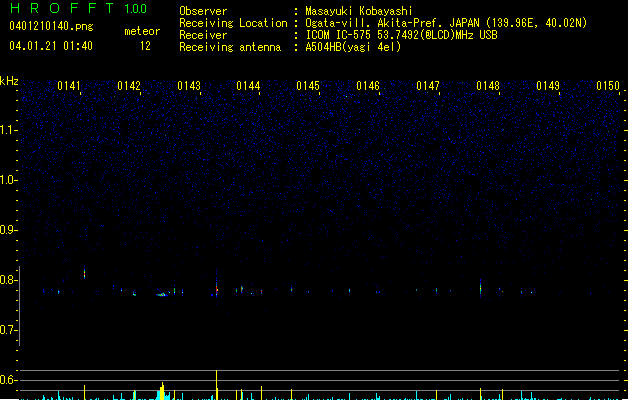Click the 1.0 kHz axis tick label
The width and height of the screenshot is (629, 400).
pos(8,180)
